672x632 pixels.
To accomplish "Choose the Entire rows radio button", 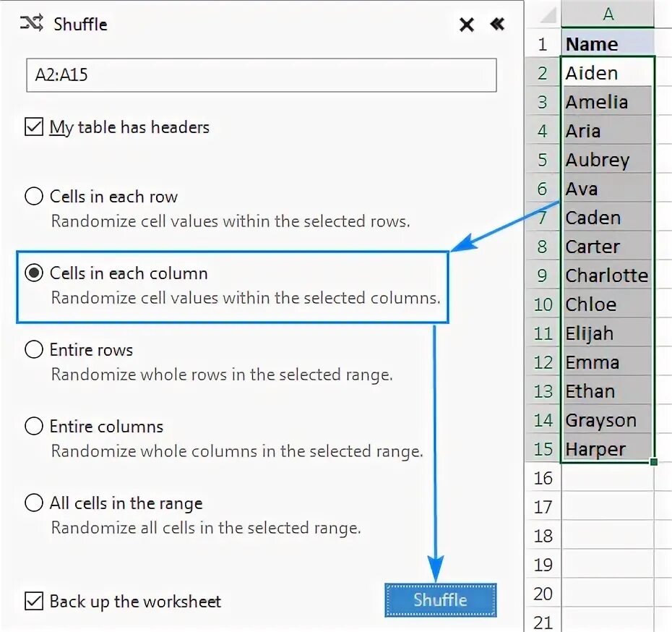I will click(x=34, y=350).
